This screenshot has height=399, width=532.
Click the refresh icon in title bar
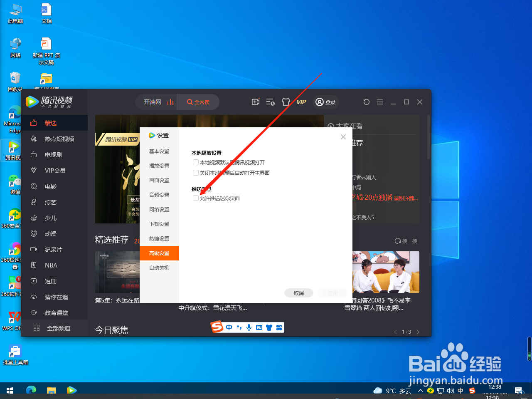point(366,102)
